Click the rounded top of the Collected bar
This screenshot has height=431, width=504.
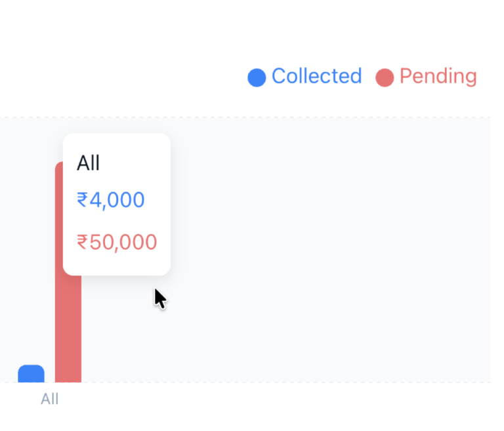click(x=31, y=367)
